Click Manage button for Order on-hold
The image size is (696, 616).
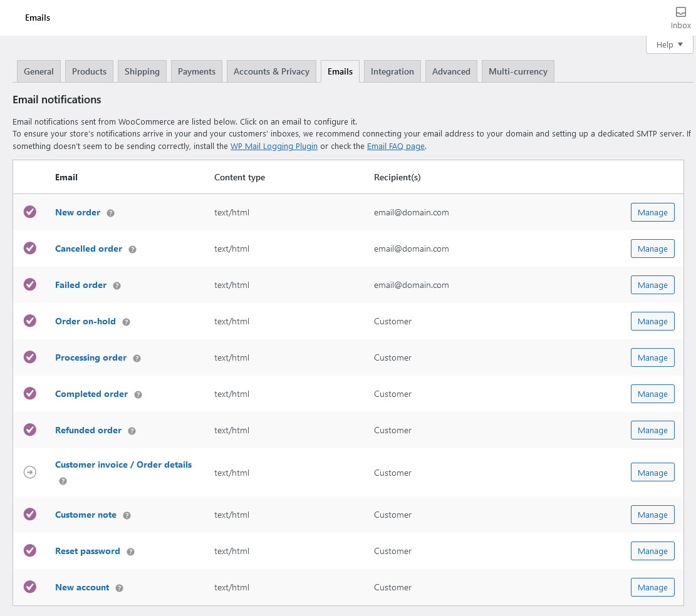(653, 322)
